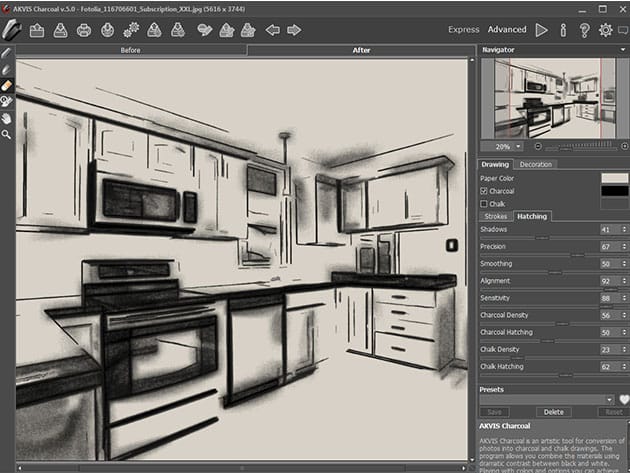
Task: Open the Preferences gear icon
Action: 605,30
